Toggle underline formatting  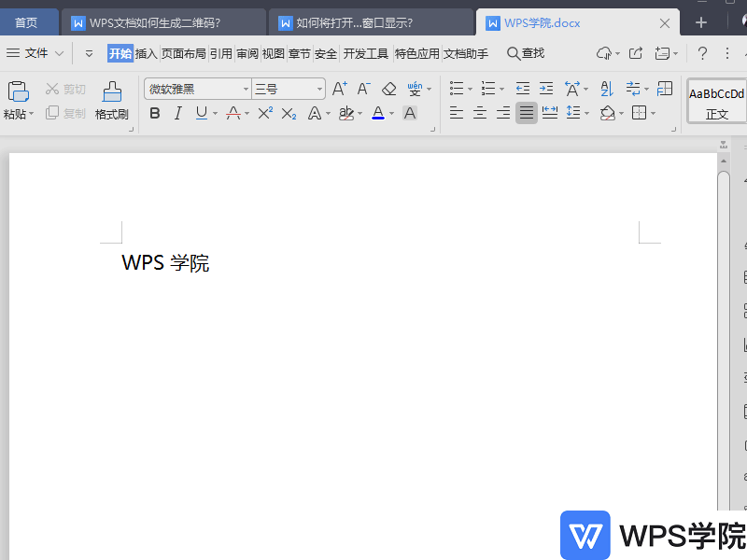pos(199,113)
